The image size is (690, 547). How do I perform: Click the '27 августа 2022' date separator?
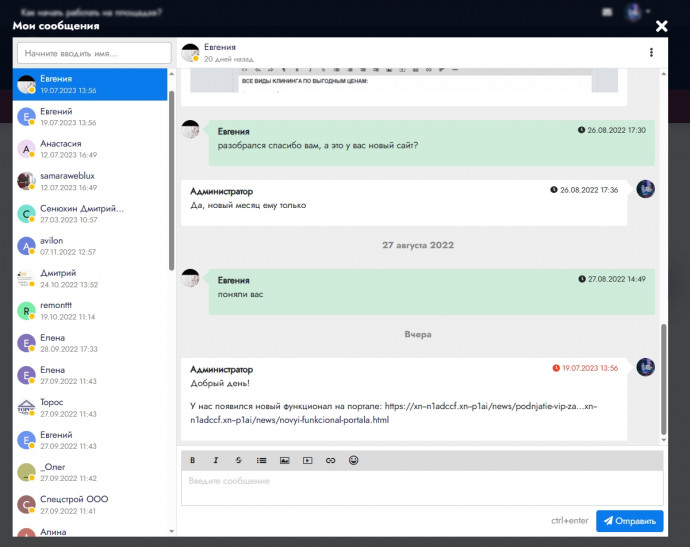418,245
